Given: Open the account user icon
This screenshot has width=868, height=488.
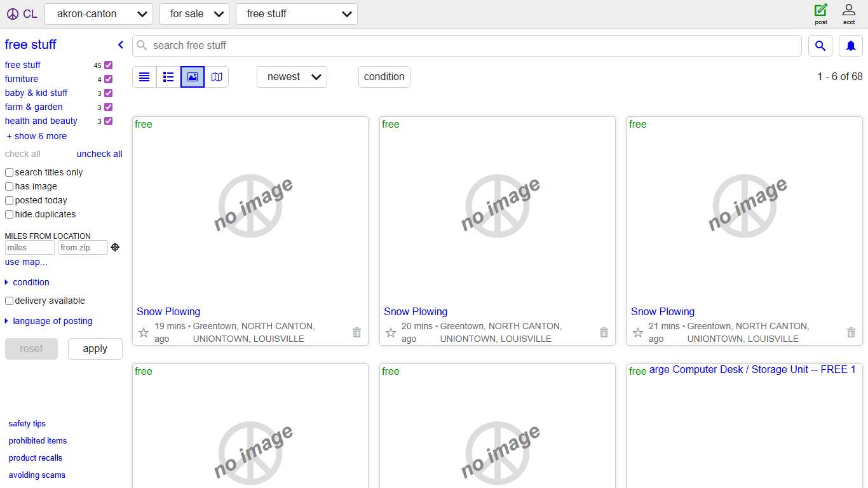Looking at the screenshot, I should [849, 11].
